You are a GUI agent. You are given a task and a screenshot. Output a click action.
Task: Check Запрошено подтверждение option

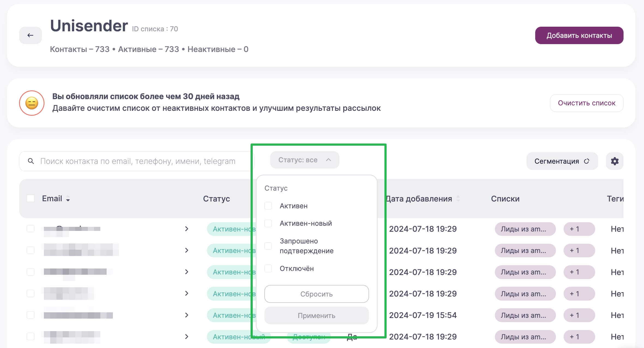pos(268,246)
